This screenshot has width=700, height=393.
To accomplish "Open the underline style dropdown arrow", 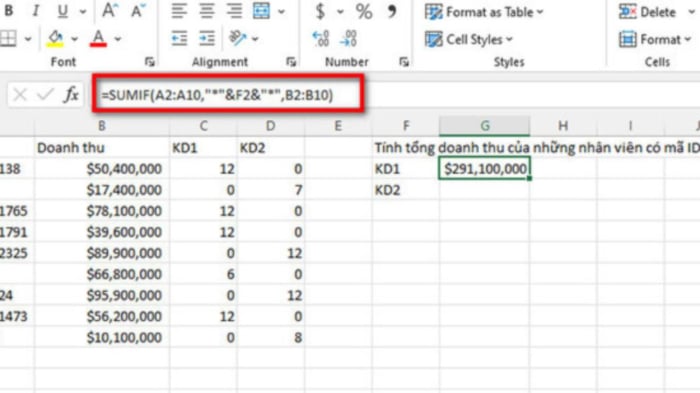I will [83, 12].
